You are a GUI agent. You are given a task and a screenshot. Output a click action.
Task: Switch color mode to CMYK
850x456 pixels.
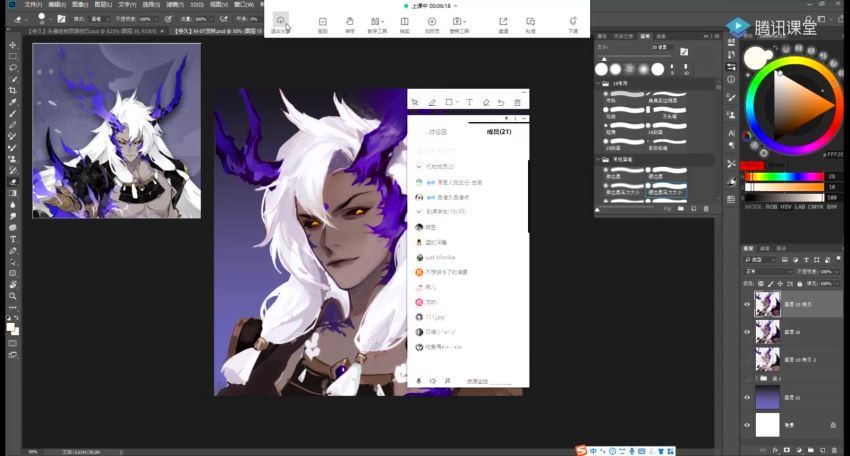[x=815, y=207]
